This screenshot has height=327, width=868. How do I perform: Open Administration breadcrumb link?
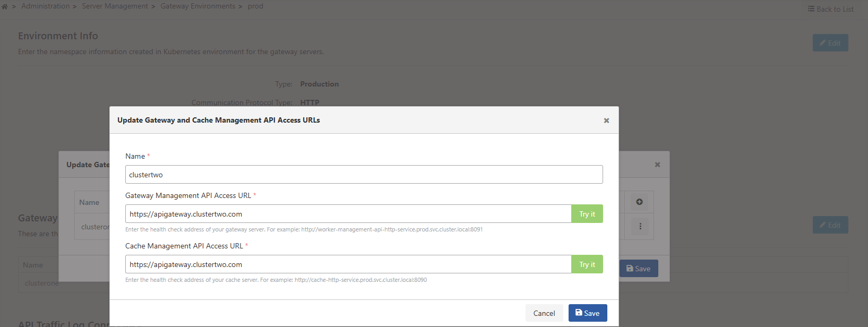(x=45, y=6)
